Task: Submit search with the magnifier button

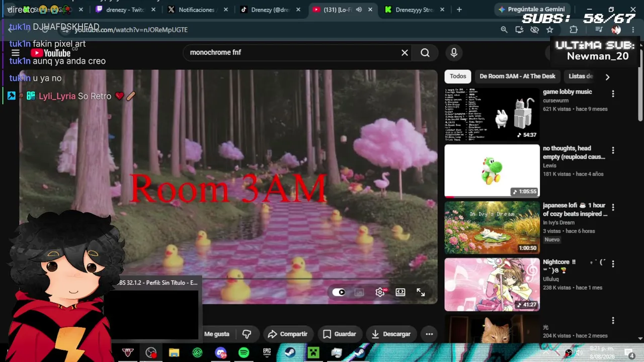Action: point(425,52)
